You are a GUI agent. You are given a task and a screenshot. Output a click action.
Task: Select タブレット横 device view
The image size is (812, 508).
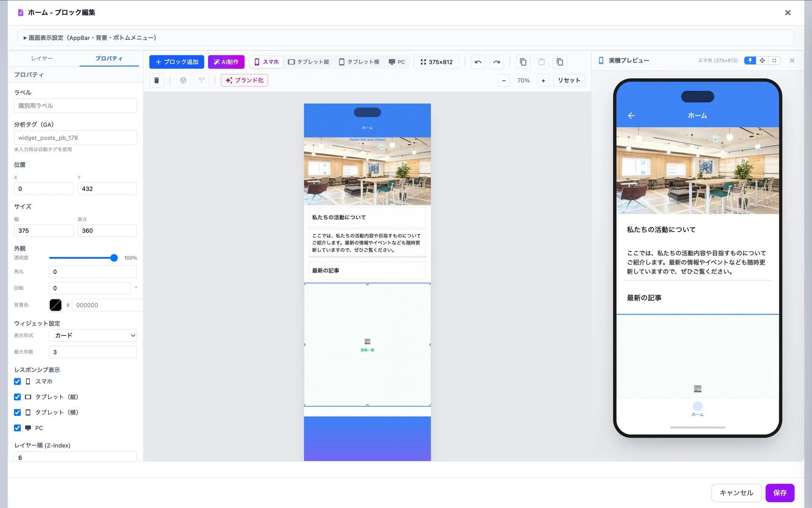tap(359, 62)
